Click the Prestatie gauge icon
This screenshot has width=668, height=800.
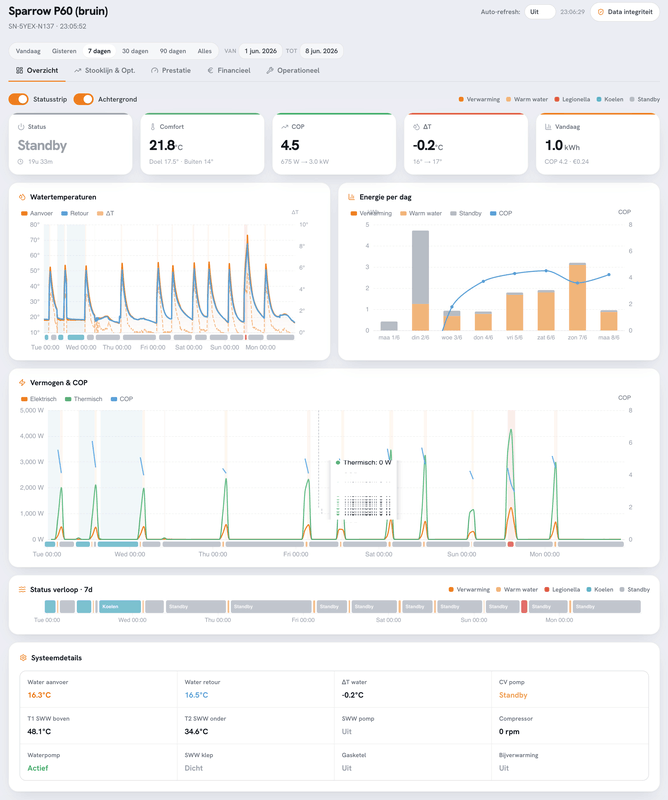coord(155,70)
